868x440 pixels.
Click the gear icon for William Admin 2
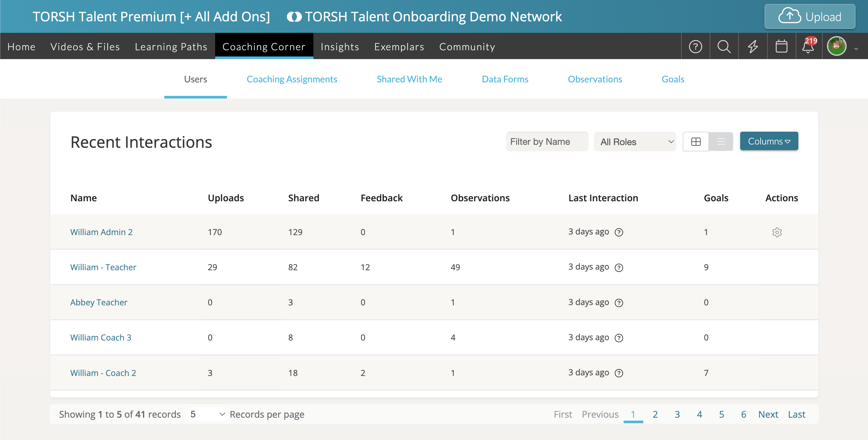click(777, 232)
